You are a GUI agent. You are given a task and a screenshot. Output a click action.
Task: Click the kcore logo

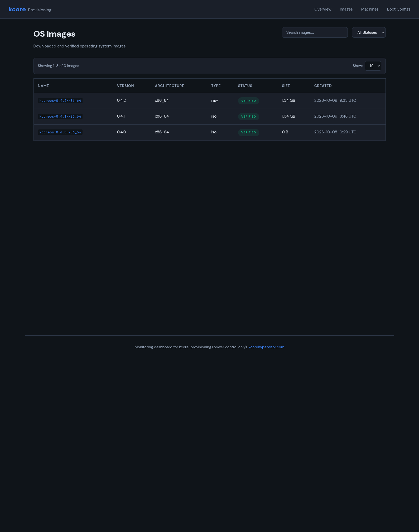click(x=17, y=9)
